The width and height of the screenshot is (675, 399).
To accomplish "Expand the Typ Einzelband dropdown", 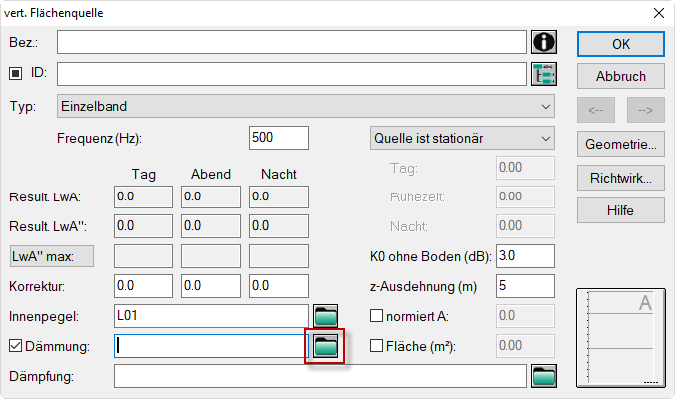I will tap(306, 106).
